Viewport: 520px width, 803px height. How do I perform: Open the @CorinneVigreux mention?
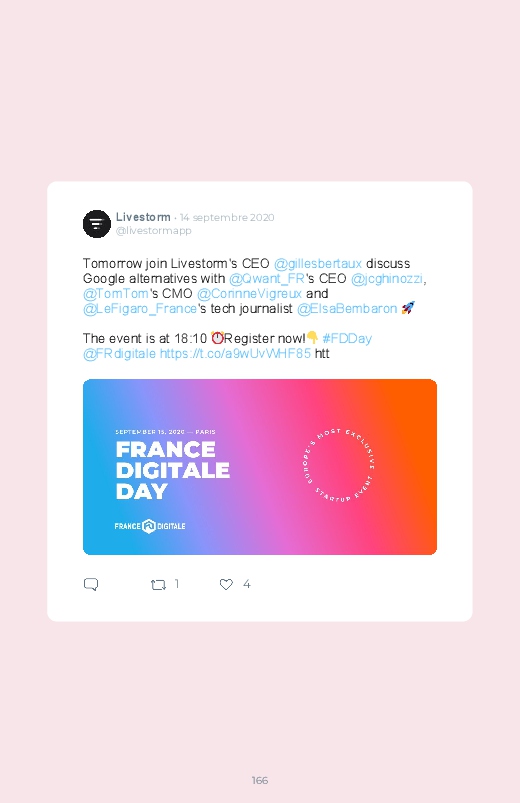tap(249, 293)
